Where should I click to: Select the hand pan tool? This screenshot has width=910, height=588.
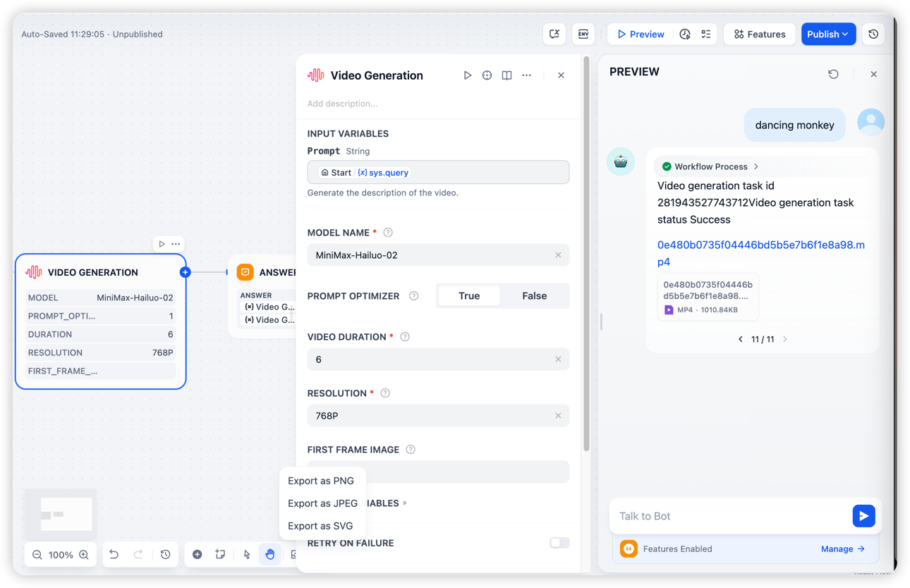click(270, 555)
